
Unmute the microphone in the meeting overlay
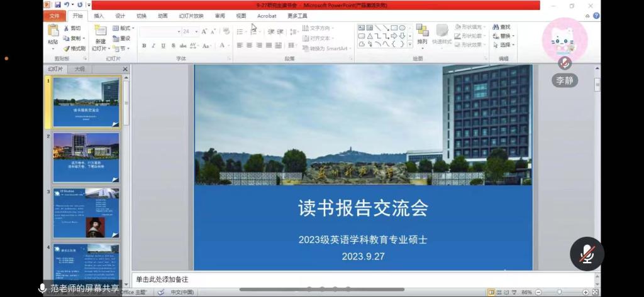point(587,254)
